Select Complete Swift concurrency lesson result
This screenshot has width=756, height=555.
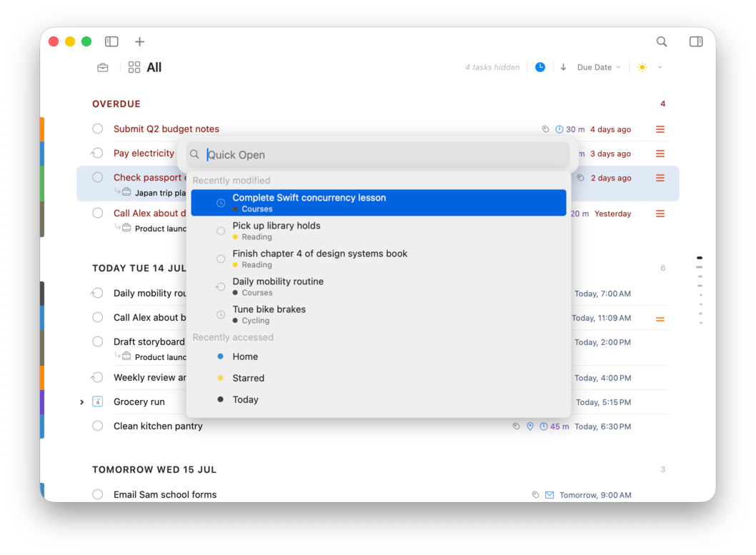click(x=379, y=203)
